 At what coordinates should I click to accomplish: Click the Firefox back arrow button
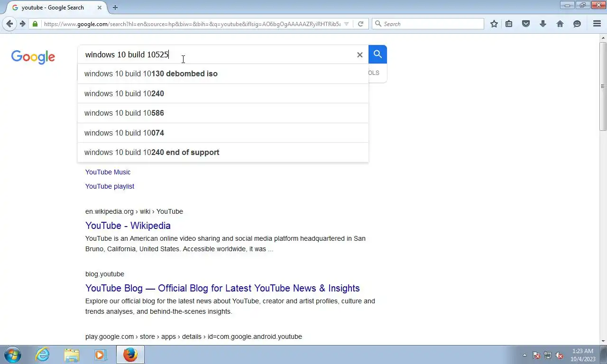tap(9, 24)
